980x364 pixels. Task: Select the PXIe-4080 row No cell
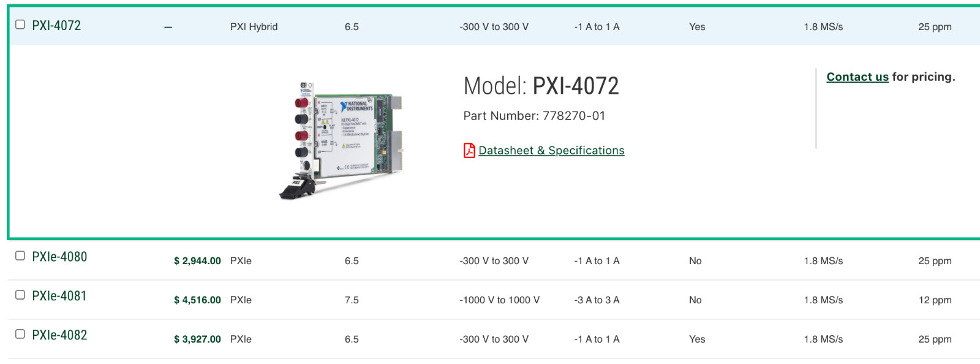pyautogui.click(x=695, y=261)
